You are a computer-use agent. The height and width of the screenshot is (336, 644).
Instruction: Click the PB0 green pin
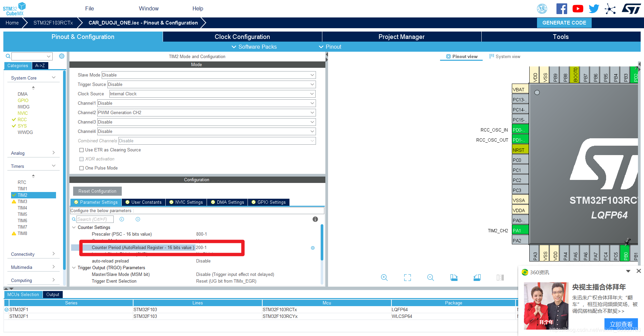point(626,253)
